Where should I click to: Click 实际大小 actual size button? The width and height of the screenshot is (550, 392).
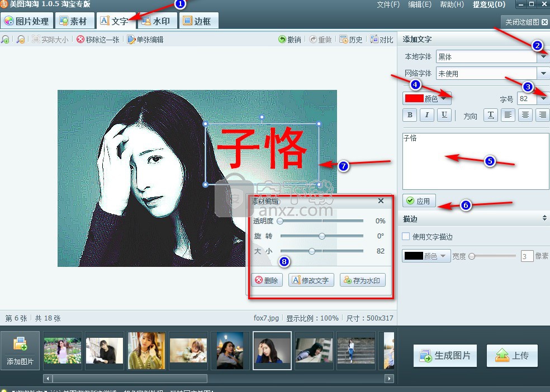[50, 40]
